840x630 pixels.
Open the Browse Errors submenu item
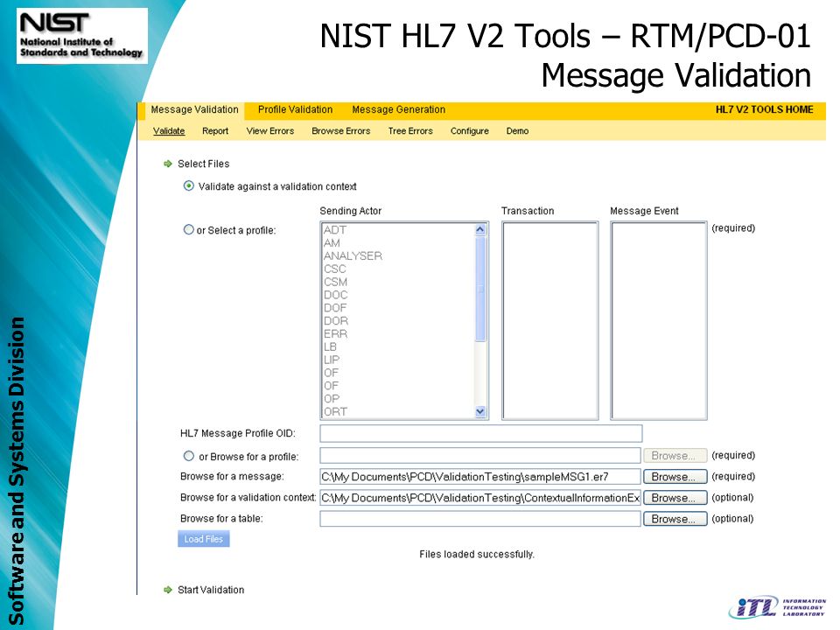tap(340, 130)
